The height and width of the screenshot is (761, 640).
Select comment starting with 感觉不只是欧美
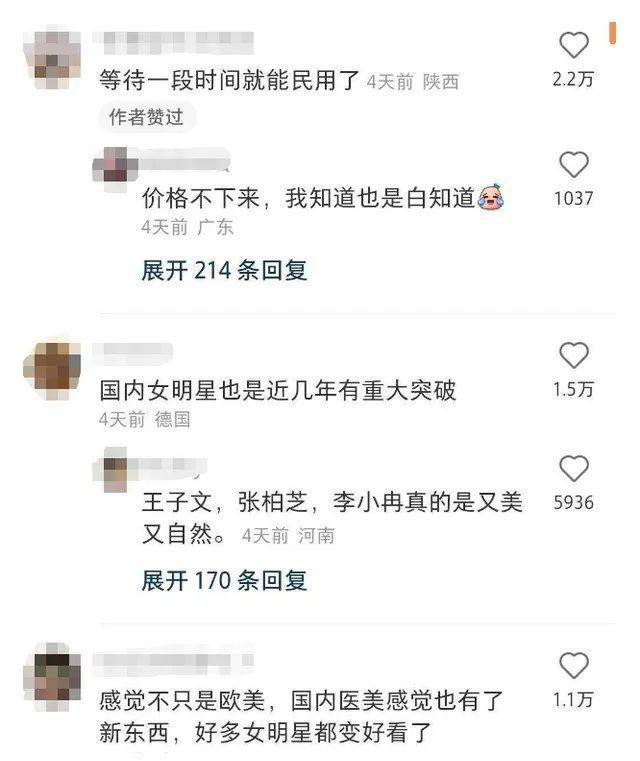(x=301, y=716)
